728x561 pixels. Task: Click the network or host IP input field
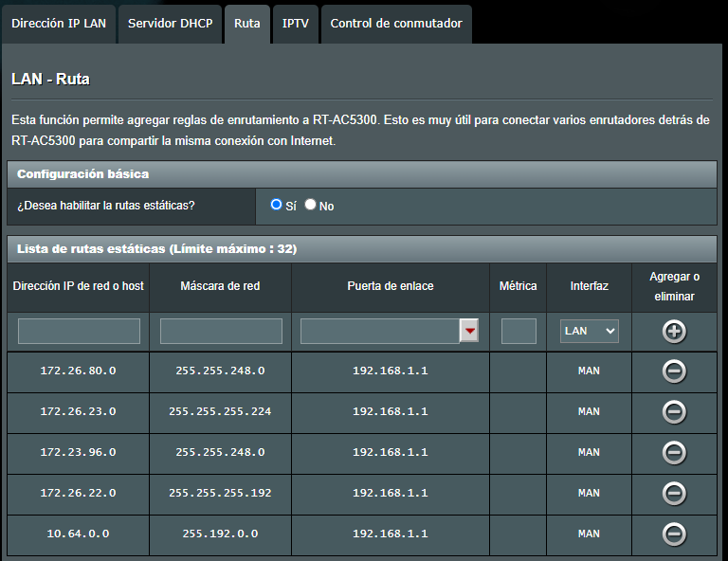point(79,331)
